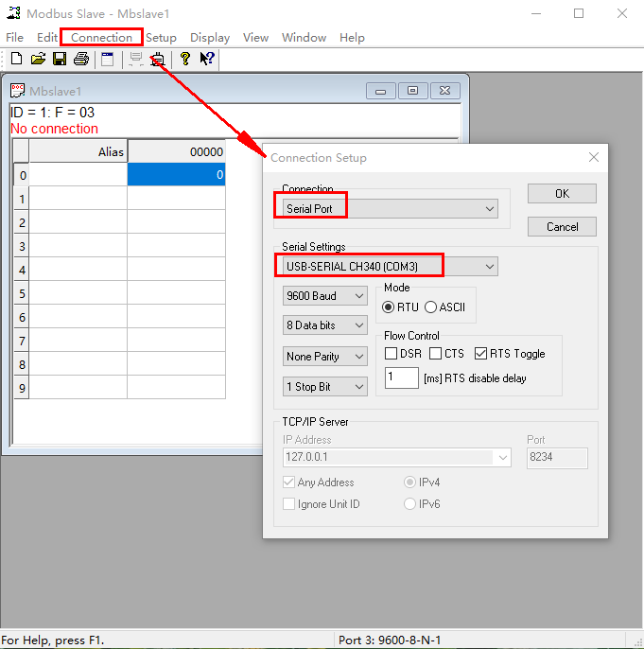
Task: Click the Print toolbar icon
Action: (x=81, y=59)
